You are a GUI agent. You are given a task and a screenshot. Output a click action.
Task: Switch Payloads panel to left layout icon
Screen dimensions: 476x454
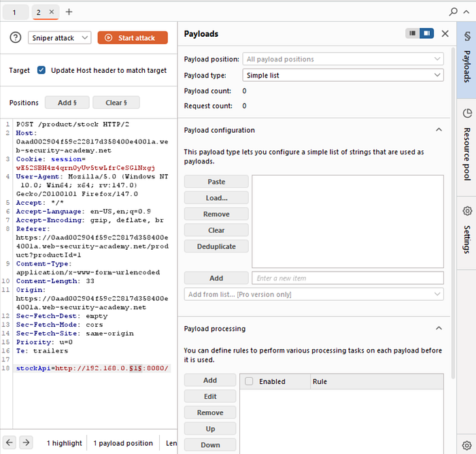[x=412, y=33]
